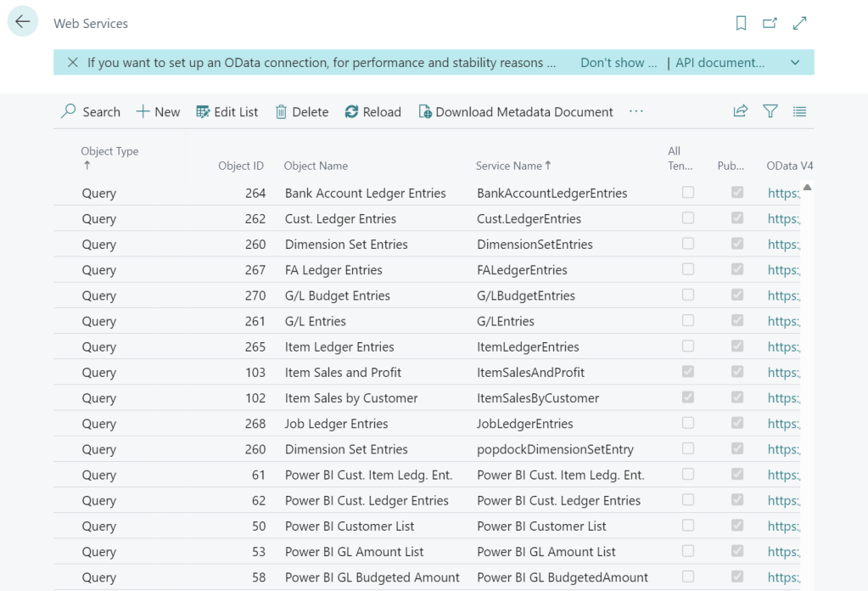Select the ItemSalesByCustomer service name cell
868x591 pixels.
point(538,397)
